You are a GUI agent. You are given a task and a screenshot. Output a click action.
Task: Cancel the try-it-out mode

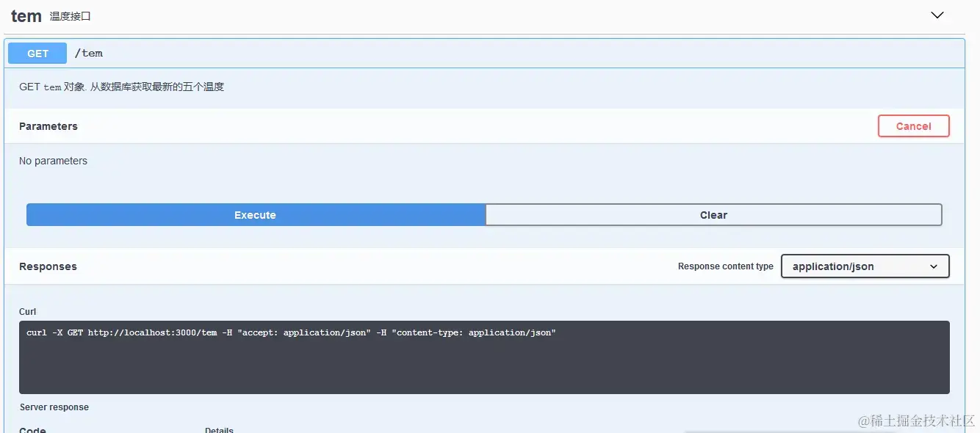coord(913,126)
